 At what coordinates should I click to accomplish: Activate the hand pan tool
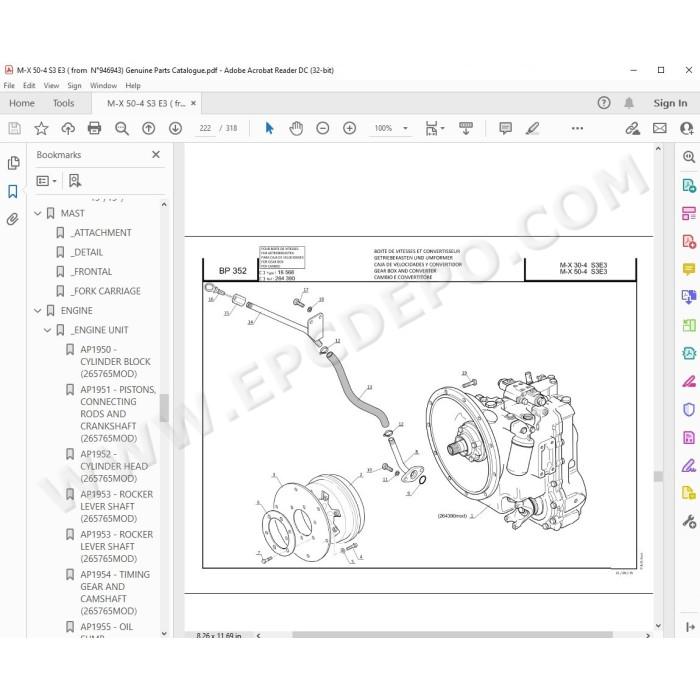pos(296,129)
